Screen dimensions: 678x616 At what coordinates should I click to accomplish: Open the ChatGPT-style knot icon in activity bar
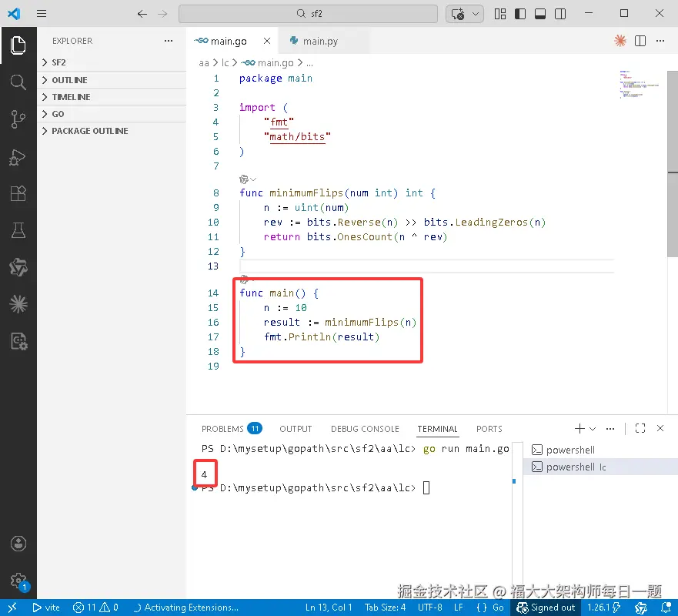click(x=18, y=267)
